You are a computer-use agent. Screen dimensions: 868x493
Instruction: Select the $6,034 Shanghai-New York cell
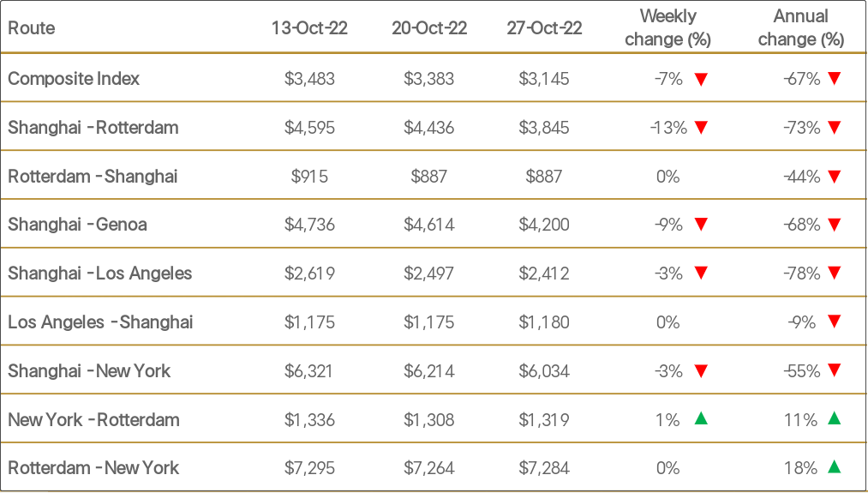click(x=544, y=371)
